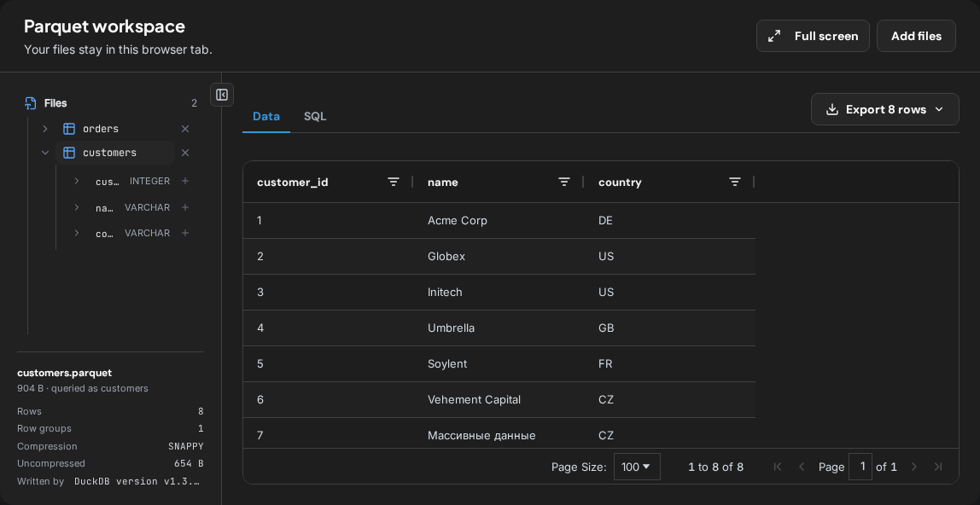980x505 pixels.
Task: Remove the customers file
Action: (185, 153)
